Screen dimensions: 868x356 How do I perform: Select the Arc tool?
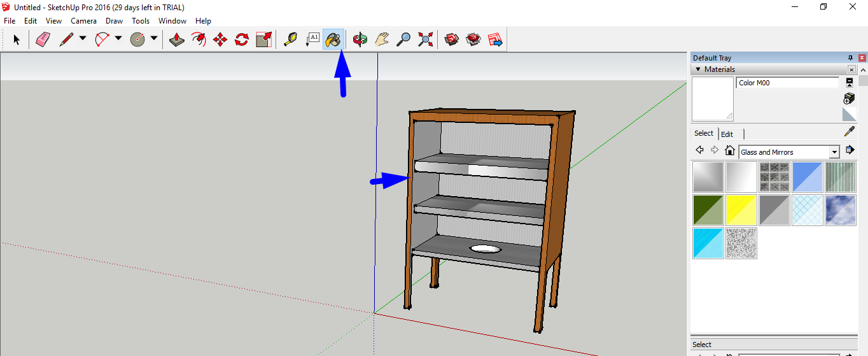coord(102,39)
